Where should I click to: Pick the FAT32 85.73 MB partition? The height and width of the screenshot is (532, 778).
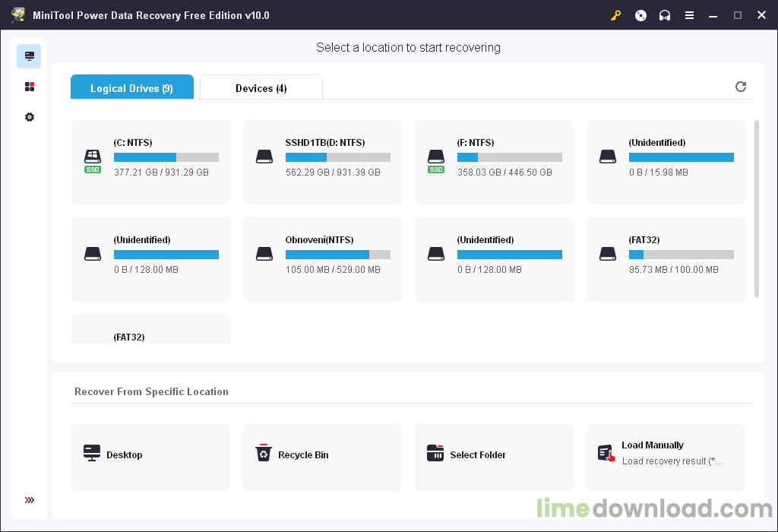[666, 258]
